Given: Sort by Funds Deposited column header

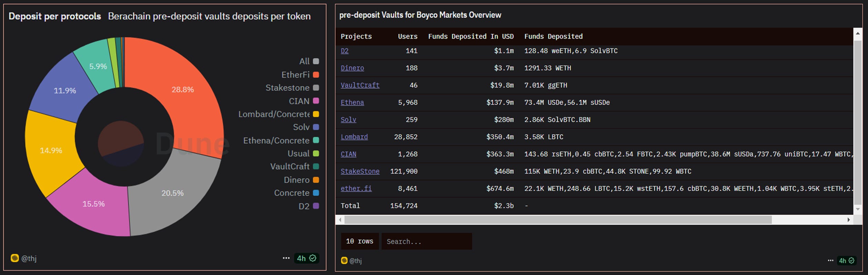Looking at the screenshot, I should coord(553,36).
